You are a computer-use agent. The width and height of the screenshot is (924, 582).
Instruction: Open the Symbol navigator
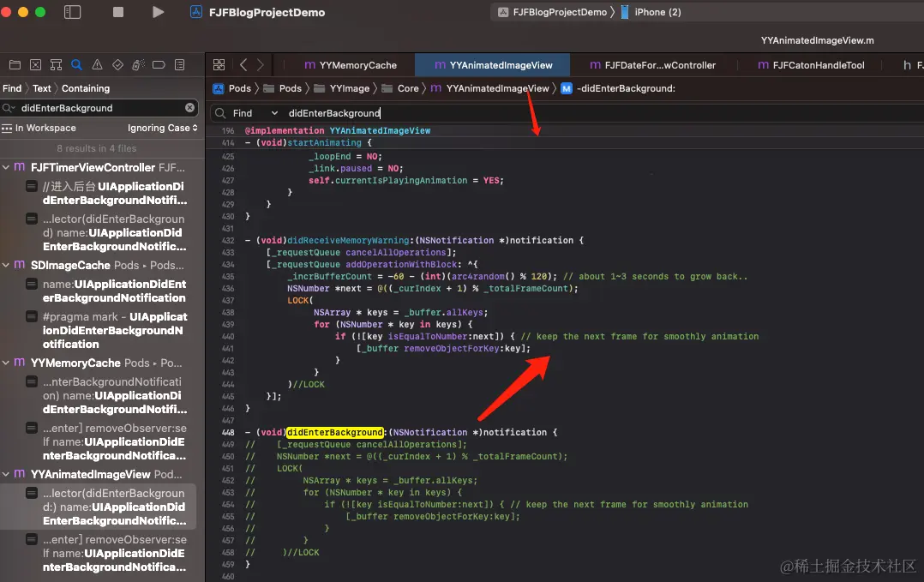coord(56,65)
